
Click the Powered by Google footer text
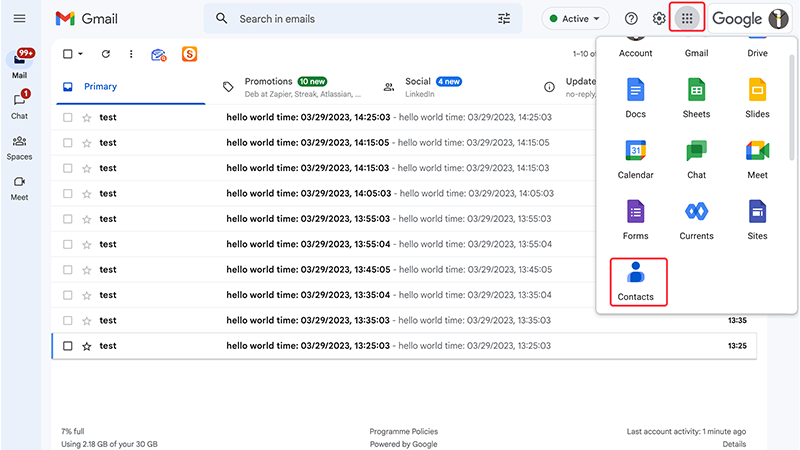pyautogui.click(x=404, y=444)
